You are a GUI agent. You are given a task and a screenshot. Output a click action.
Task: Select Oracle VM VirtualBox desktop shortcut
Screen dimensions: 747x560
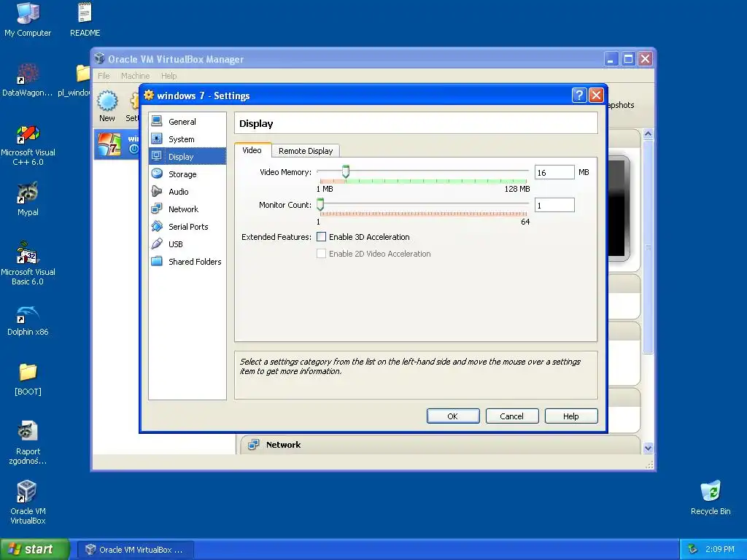28,502
